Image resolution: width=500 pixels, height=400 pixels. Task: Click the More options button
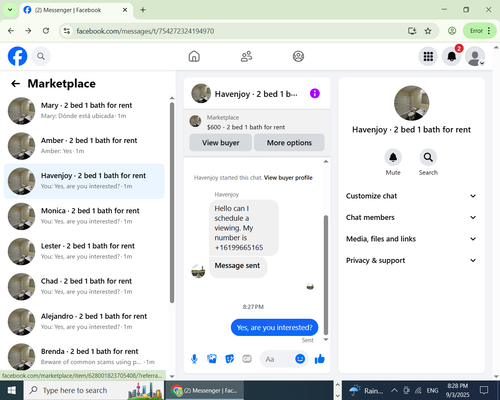point(289,143)
